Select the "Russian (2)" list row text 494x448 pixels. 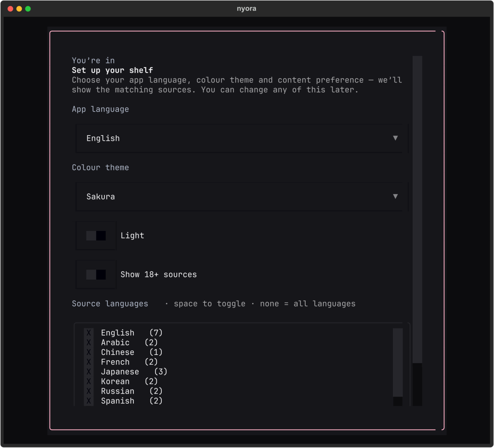(132, 391)
